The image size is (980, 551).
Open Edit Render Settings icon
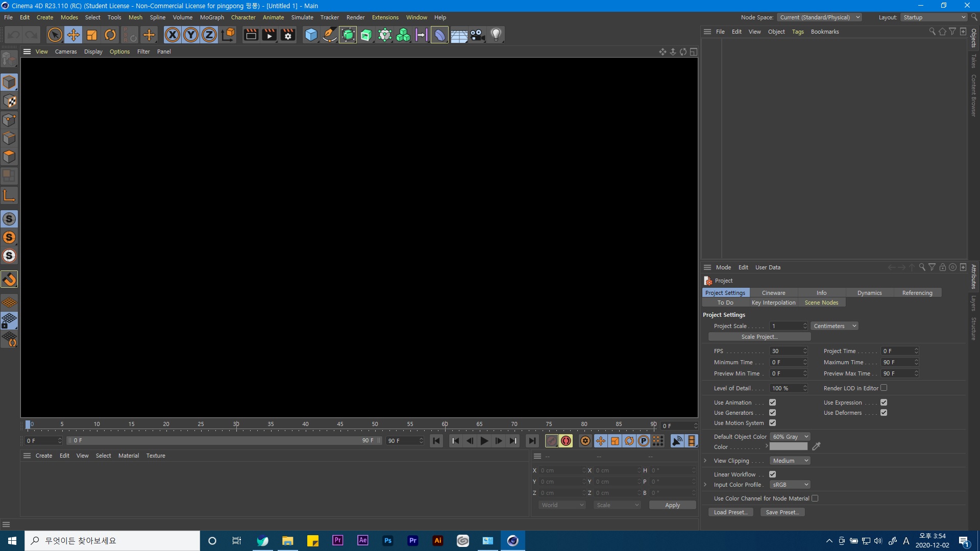point(288,35)
